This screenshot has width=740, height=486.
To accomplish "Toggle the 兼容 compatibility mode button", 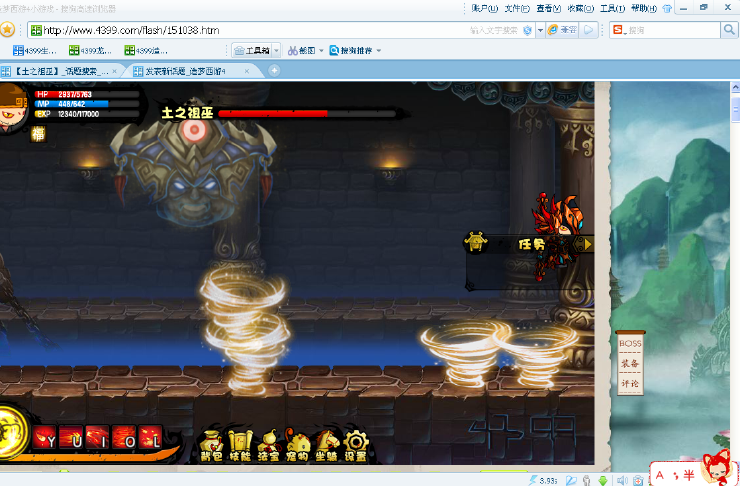I will pos(563,30).
